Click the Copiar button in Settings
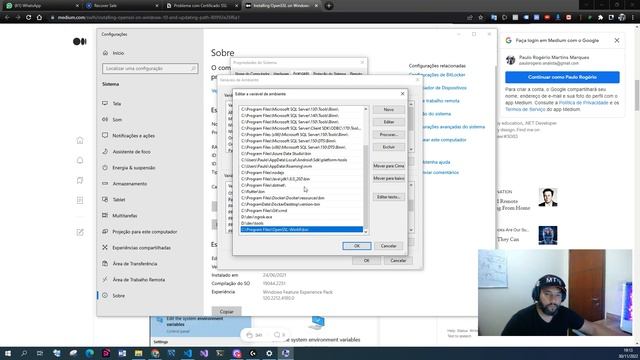This screenshot has height=360, width=640. pos(227,311)
